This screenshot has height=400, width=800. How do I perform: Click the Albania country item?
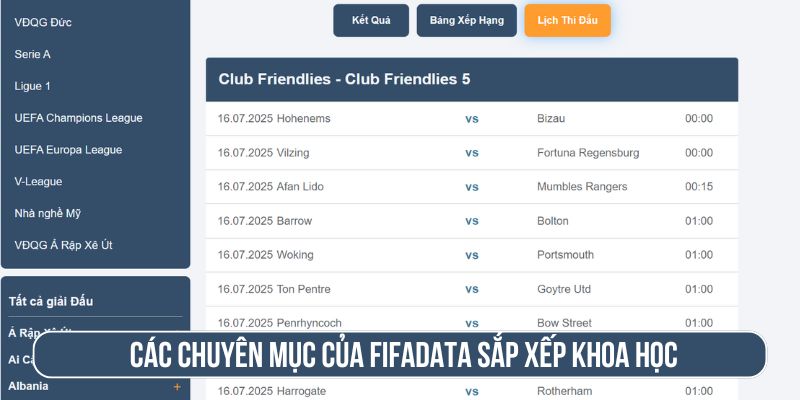tap(28, 386)
